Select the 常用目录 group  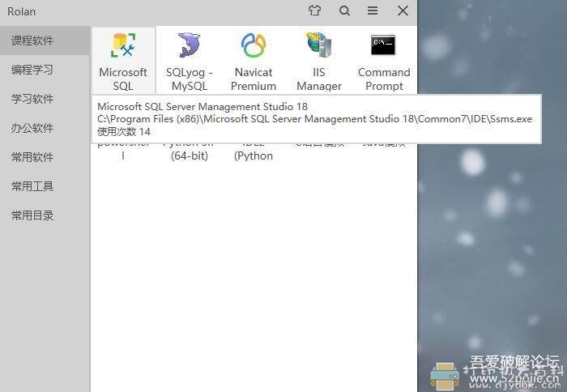[45, 215]
